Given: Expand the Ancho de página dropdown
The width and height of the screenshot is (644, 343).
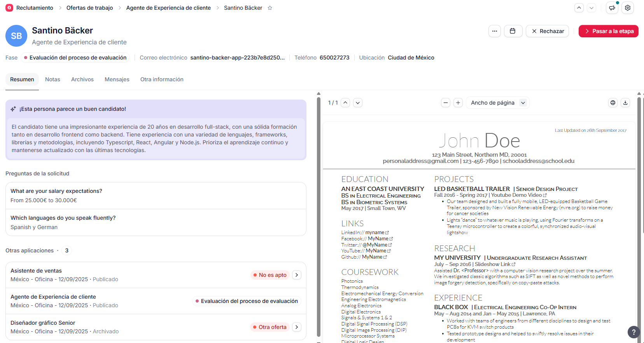Looking at the screenshot, I should point(498,103).
